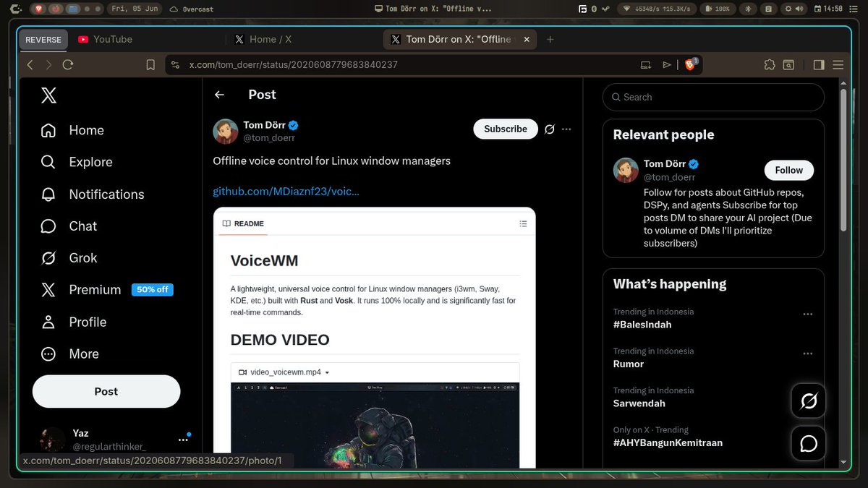
Task: Bookmark this page
Action: coord(150,64)
